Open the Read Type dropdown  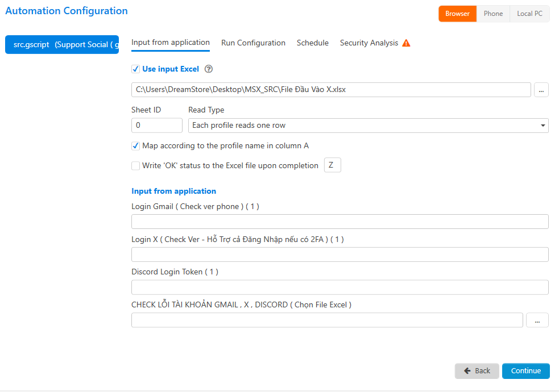click(368, 126)
